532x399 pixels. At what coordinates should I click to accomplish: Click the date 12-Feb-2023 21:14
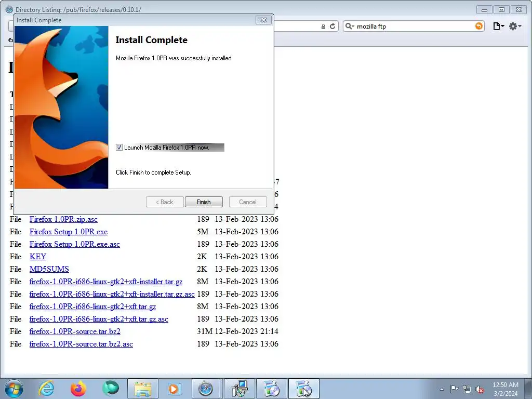coord(247,331)
